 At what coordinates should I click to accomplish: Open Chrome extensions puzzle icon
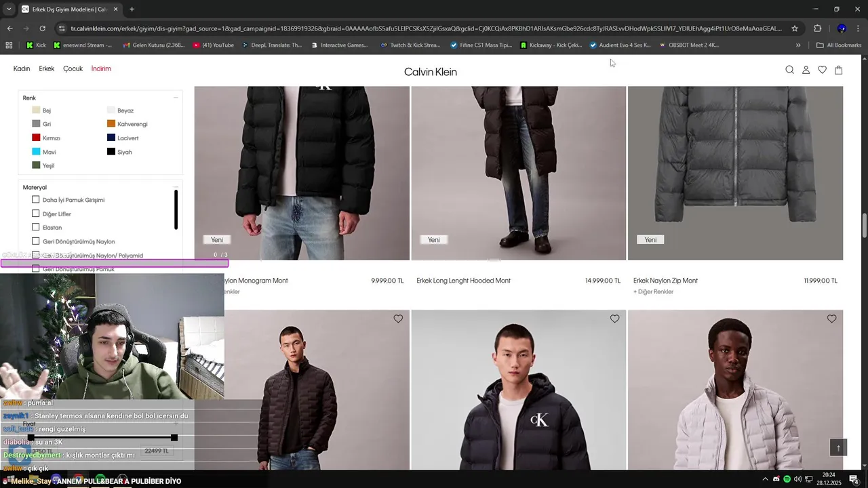817,28
